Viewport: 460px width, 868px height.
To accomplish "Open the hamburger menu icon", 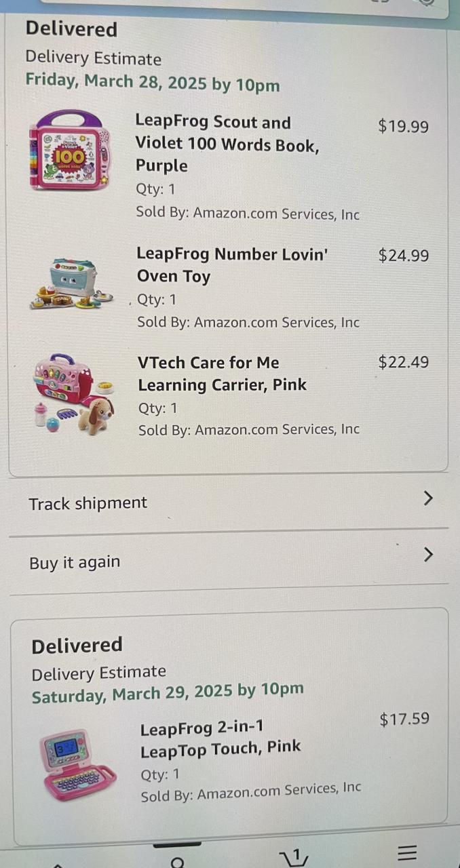I will tap(407, 854).
